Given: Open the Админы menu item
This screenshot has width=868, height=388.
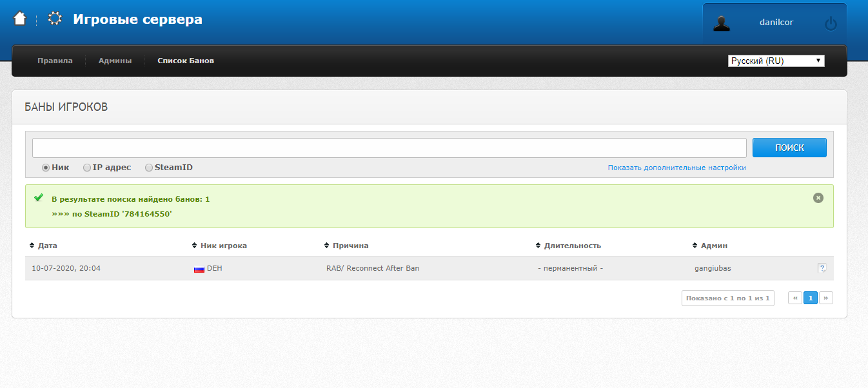Looking at the screenshot, I should (x=115, y=61).
